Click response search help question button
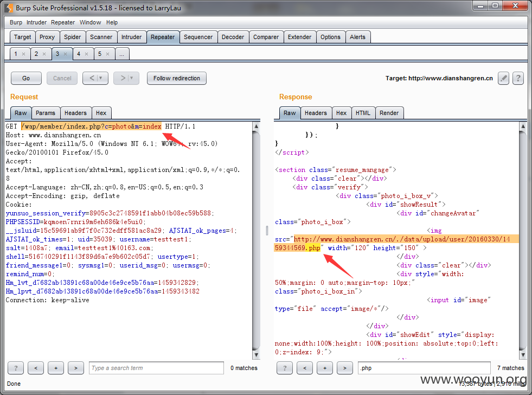The height and width of the screenshot is (395, 532). (285, 368)
